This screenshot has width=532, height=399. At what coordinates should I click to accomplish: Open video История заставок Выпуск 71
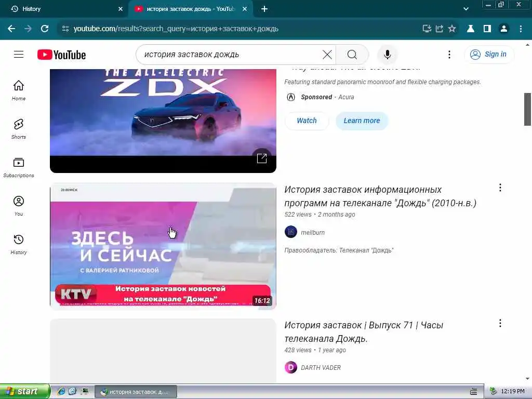pyautogui.click(x=363, y=332)
